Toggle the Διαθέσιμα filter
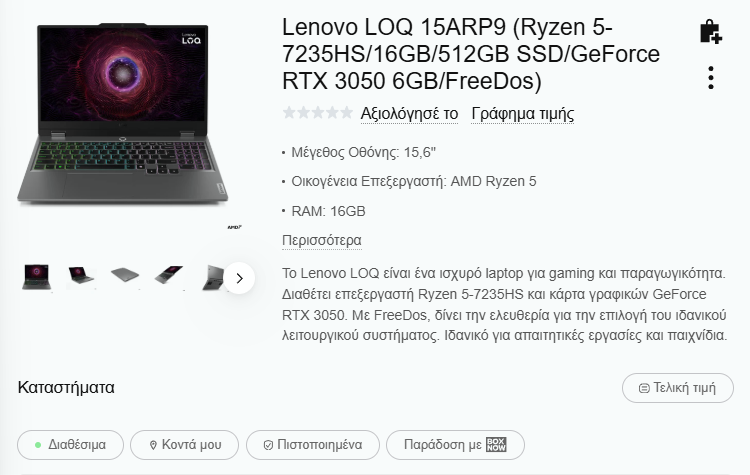750x475 pixels. [70, 445]
